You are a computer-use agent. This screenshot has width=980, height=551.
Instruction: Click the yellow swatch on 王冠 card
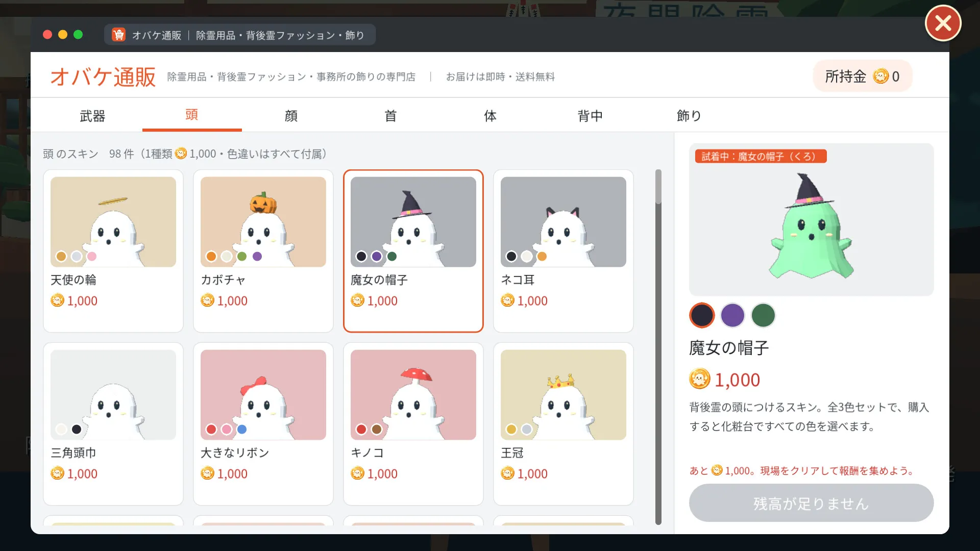click(x=511, y=430)
